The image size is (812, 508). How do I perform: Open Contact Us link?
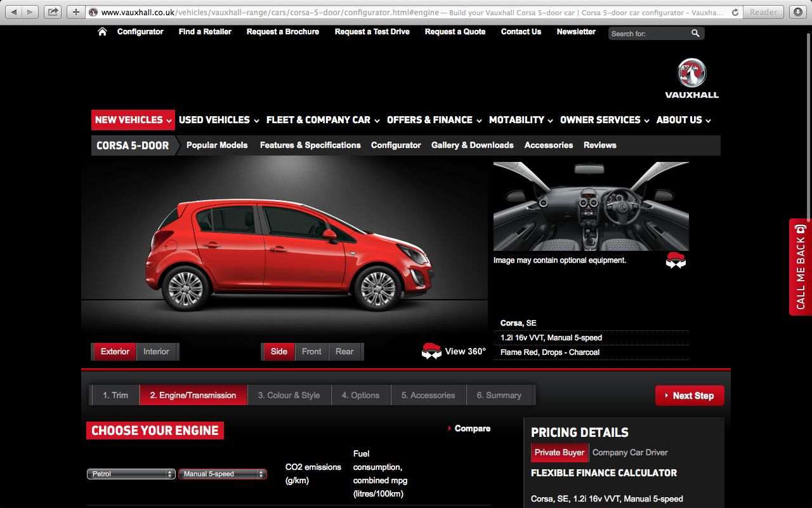click(521, 32)
